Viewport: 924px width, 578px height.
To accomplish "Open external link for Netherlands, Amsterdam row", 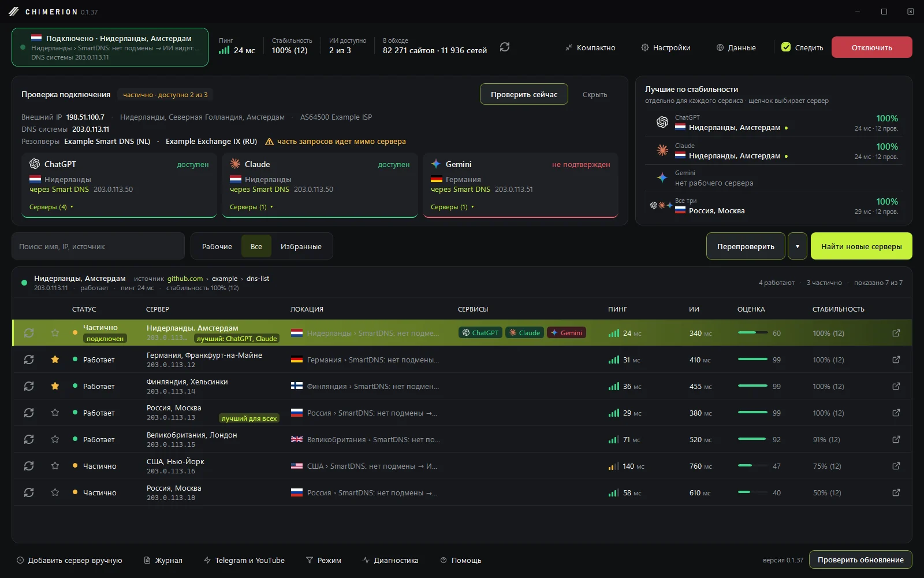I will pos(896,333).
